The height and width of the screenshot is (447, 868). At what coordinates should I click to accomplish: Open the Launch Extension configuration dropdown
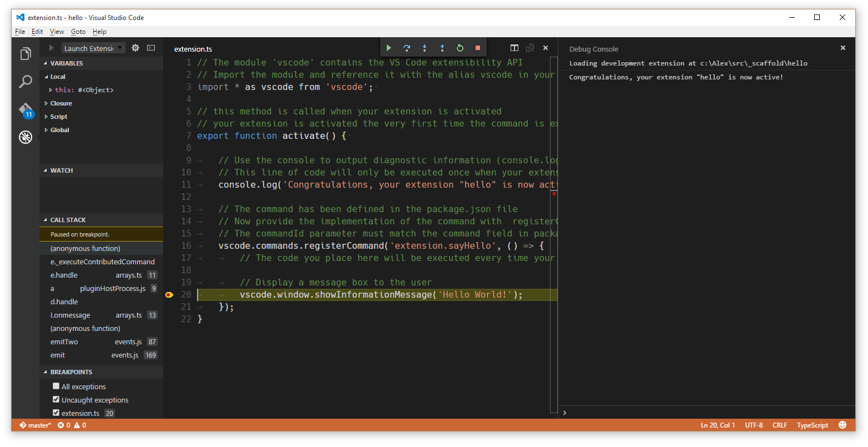[x=93, y=48]
